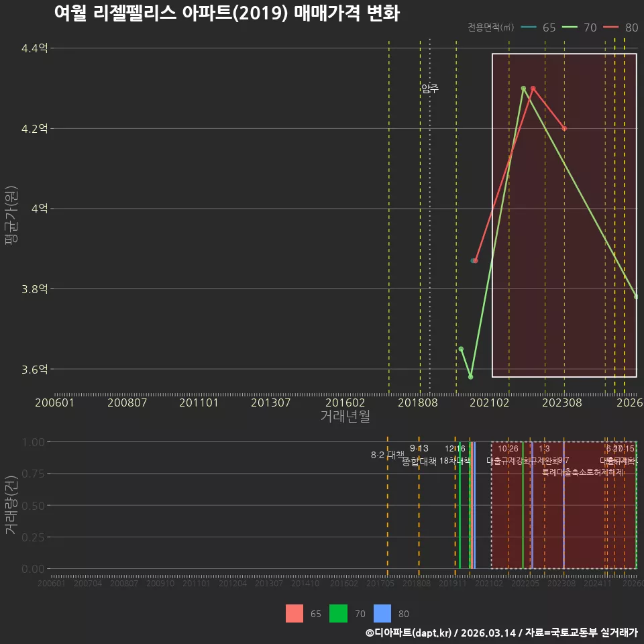644x644 pixels.
Task: Click 200704 on the volume chart x-axis
Action: coord(88,583)
